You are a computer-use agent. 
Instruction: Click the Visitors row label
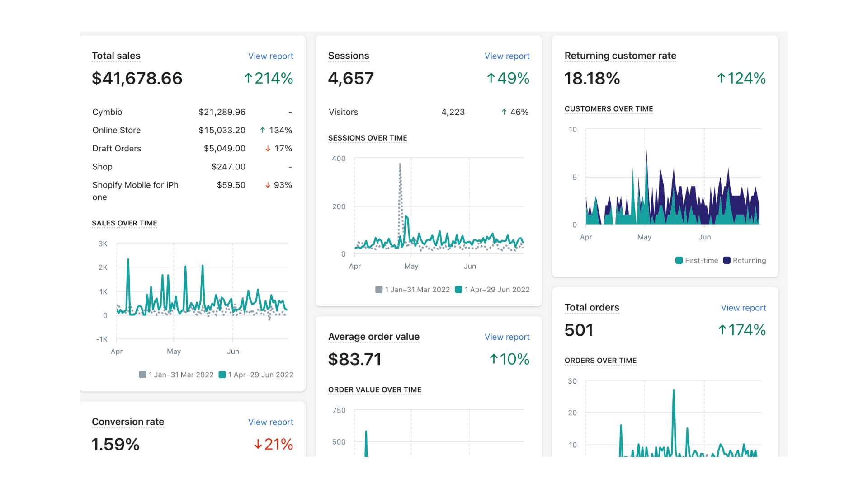tap(343, 112)
